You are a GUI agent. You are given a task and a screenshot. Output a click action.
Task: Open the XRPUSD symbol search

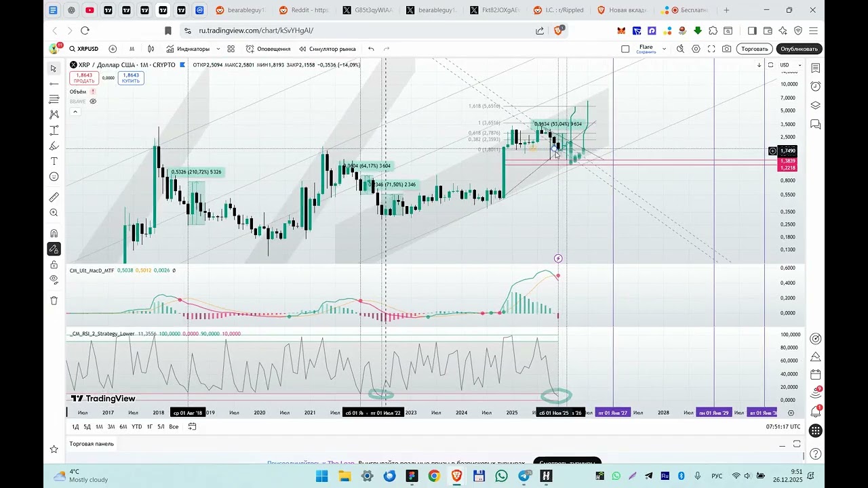click(83, 49)
